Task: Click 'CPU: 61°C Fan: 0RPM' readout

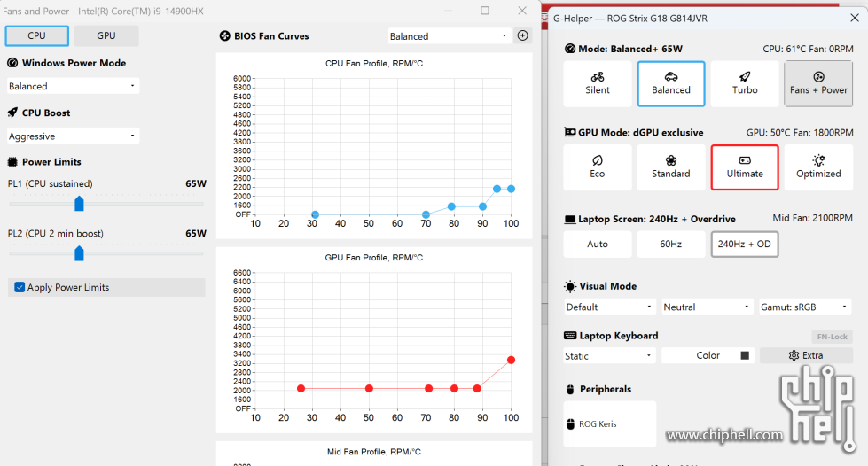Action: pyautogui.click(x=808, y=49)
